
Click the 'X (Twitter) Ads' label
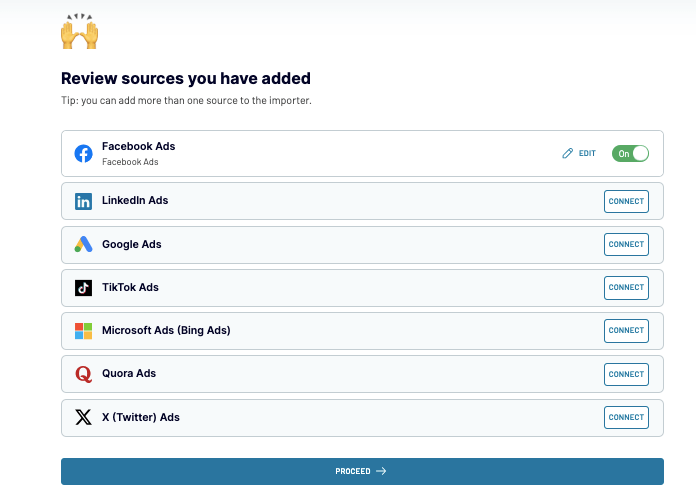pyautogui.click(x=141, y=417)
